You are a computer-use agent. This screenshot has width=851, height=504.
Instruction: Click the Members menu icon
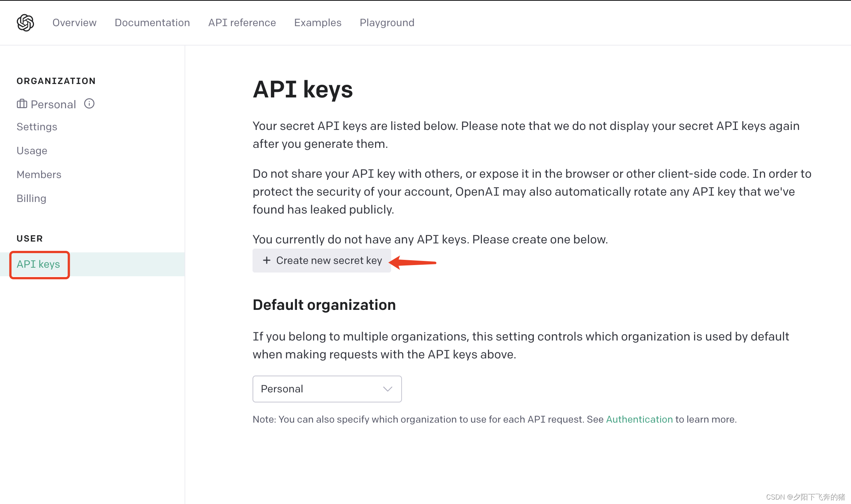(x=39, y=174)
